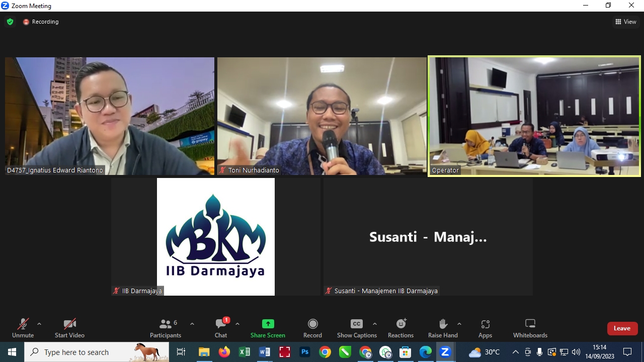Click the Unmute microphone button

coord(23,328)
